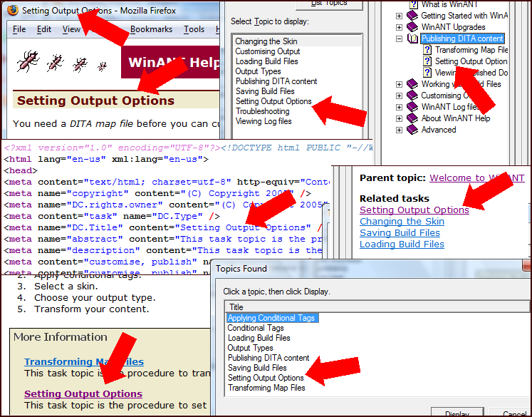
Task: Click the smallest ant logo image
Action: (102, 66)
